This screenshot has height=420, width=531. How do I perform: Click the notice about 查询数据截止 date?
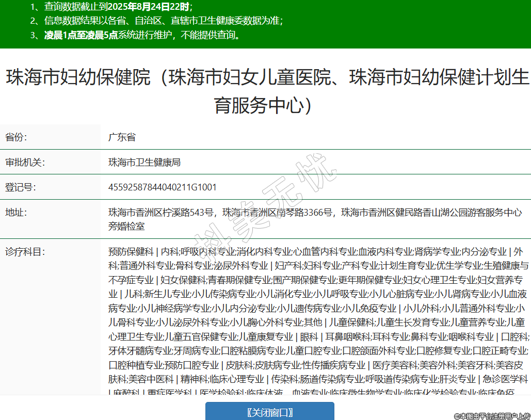click(111, 7)
